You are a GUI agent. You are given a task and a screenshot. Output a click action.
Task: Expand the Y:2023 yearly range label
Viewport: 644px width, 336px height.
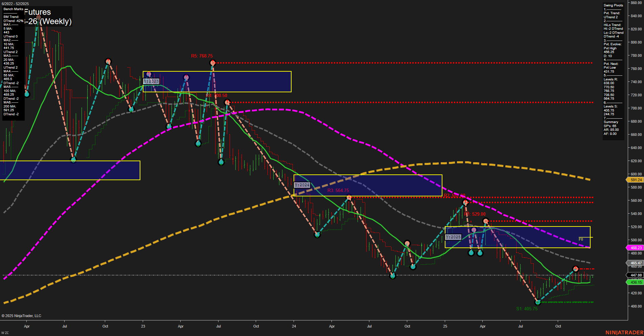point(151,81)
